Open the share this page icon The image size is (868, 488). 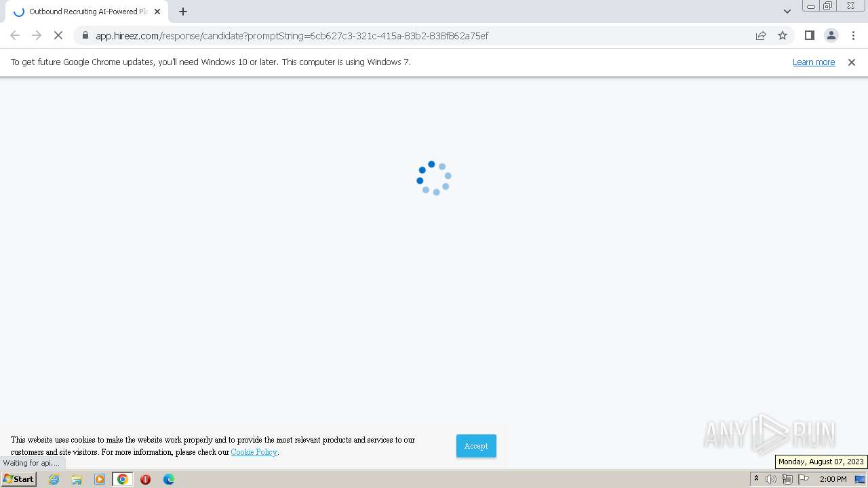click(761, 35)
